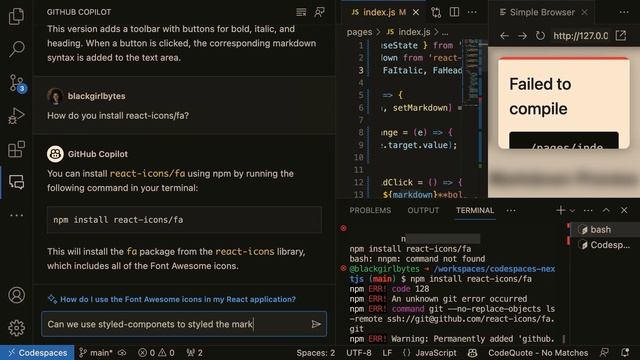Viewport: 640px width, 360px height.
Task: Open the Chat view in activity bar
Action: 16,182
